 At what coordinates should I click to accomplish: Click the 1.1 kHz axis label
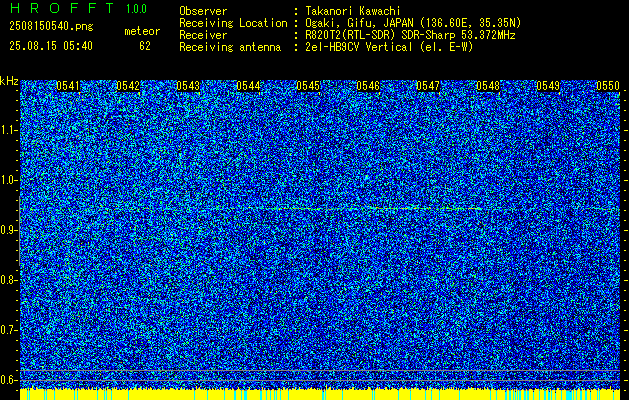(x=8, y=130)
